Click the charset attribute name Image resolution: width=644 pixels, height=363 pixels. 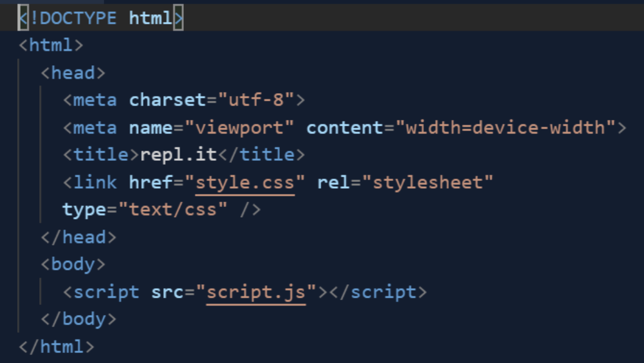(167, 100)
